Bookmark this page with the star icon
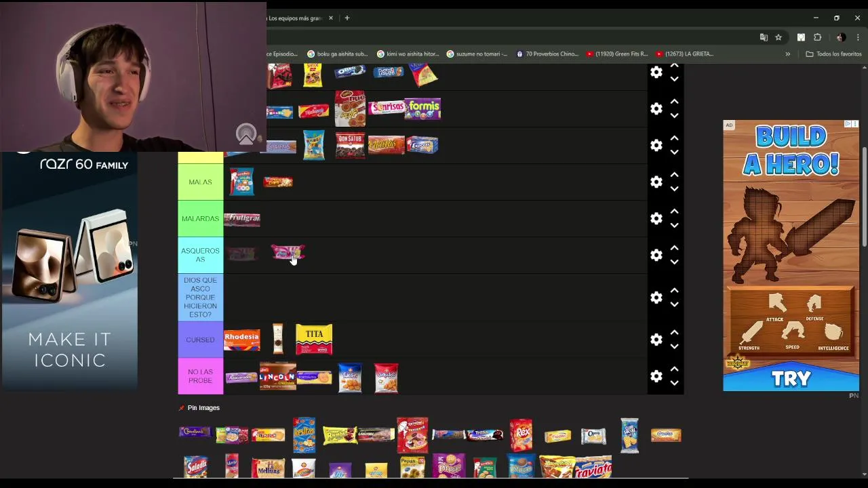 coord(778,37)
